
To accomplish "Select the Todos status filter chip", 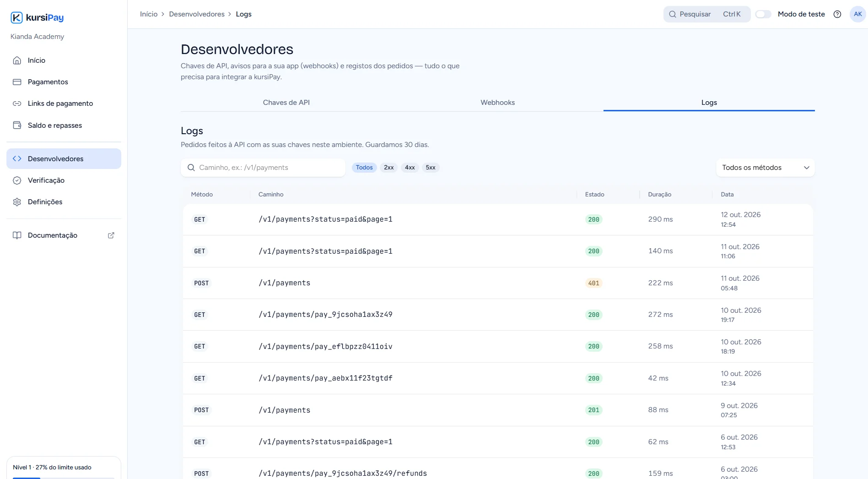I will (364, 168).
